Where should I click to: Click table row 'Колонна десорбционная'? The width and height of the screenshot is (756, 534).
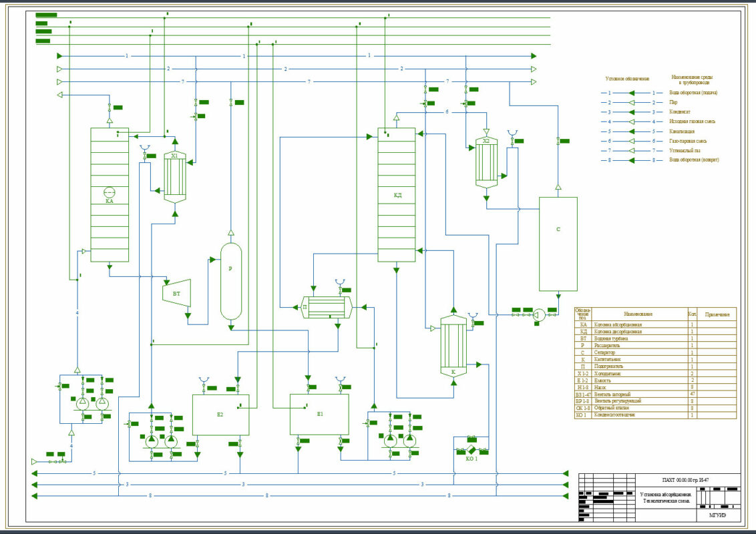pyautogui.click(x=656, y=332)
